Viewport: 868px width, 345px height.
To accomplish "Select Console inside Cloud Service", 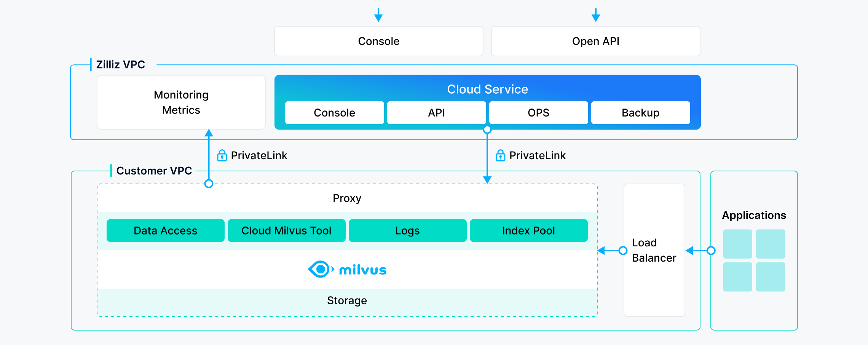I will 334,113.
